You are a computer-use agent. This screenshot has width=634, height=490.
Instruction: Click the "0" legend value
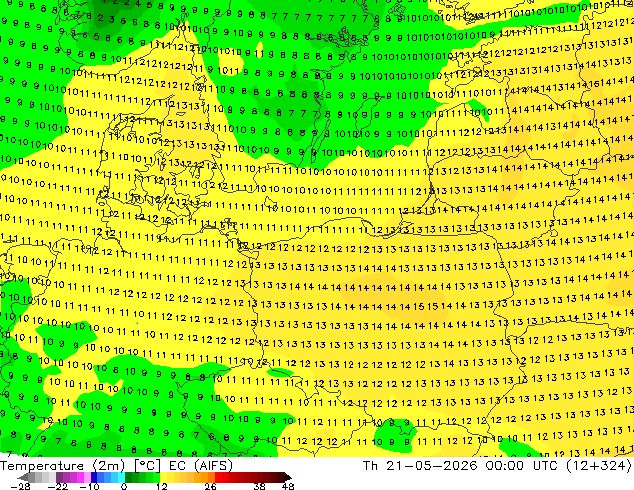[124, 486]
